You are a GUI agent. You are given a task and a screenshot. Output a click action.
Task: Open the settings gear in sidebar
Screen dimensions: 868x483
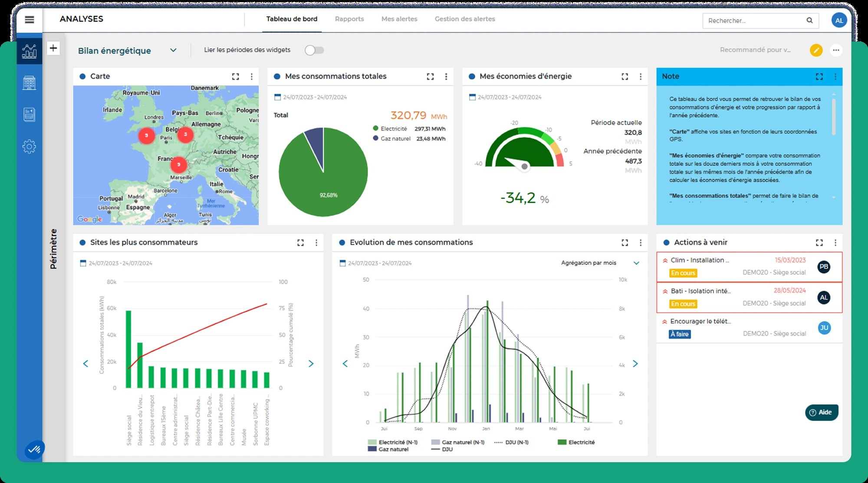tap(29, 147)
